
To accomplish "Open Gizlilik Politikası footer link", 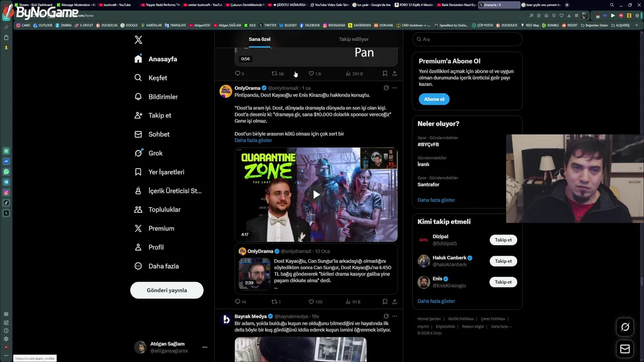I will click(x=461, y=319).
